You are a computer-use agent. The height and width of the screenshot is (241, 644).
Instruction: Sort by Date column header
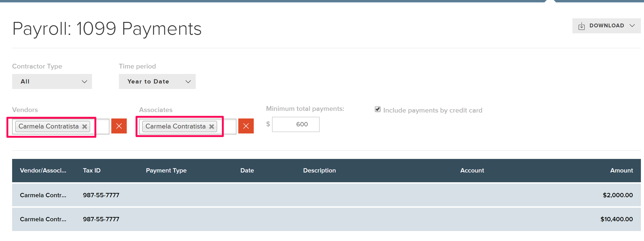(247, 171)
